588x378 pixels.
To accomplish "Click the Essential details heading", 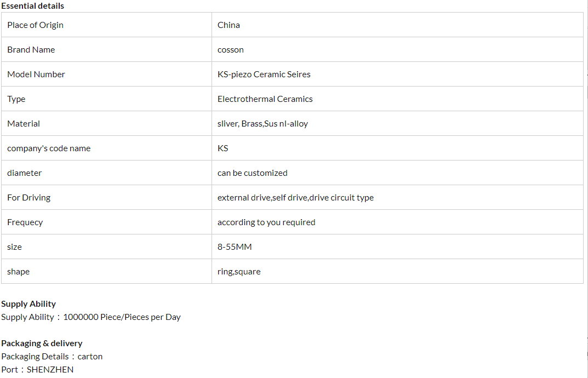I will coord(32,6).
